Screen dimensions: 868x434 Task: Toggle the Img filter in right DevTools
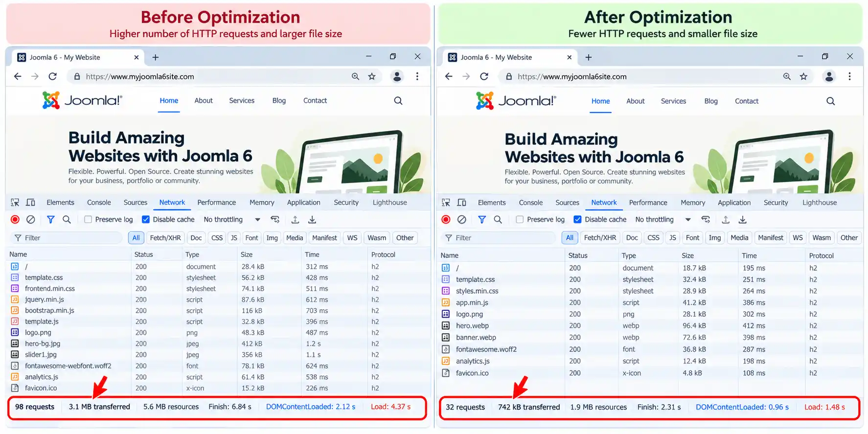point(715,238)
